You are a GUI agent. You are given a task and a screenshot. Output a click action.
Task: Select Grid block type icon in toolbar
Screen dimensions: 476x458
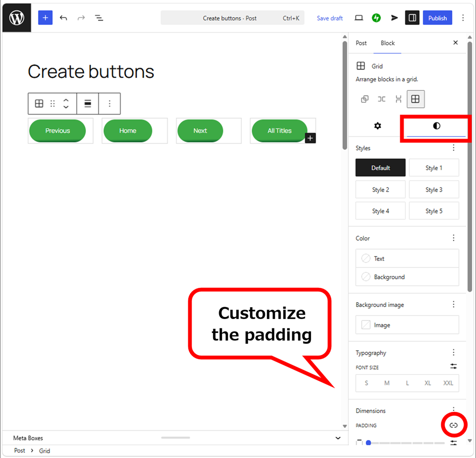pos(39,104)
